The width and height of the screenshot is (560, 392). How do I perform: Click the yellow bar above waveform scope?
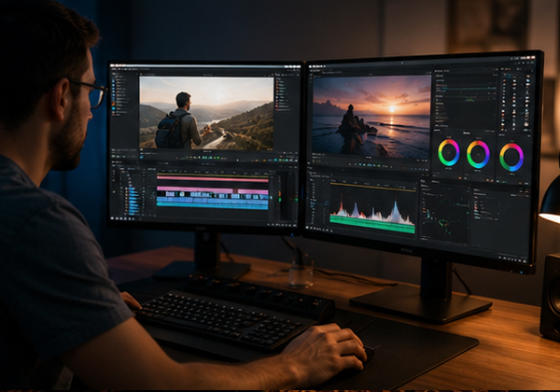tap(373, 187)
